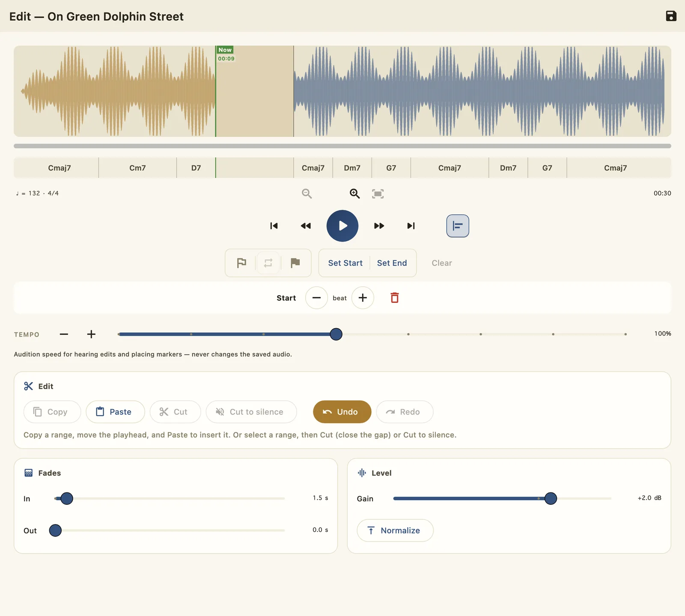685x616 pixels.
Task: Zoom in on the waveform
Action: click(354, 193)
